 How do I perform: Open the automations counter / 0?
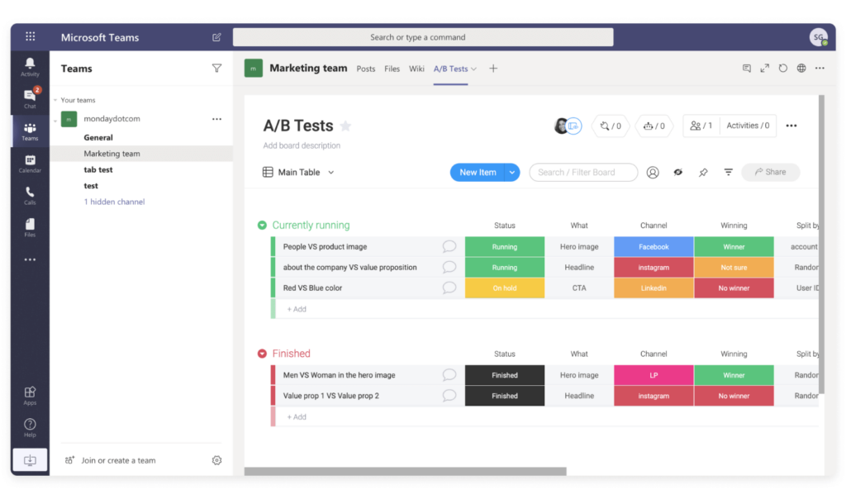(654, 126)
